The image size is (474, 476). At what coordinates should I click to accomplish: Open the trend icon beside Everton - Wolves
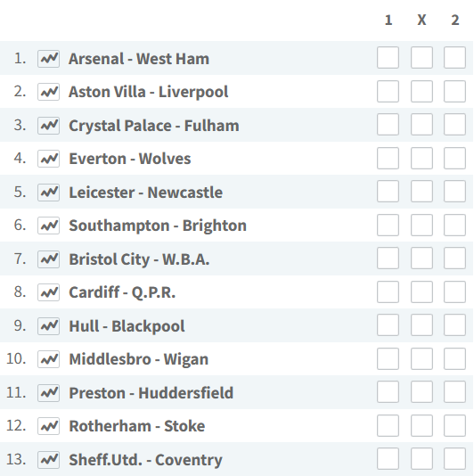48,159
